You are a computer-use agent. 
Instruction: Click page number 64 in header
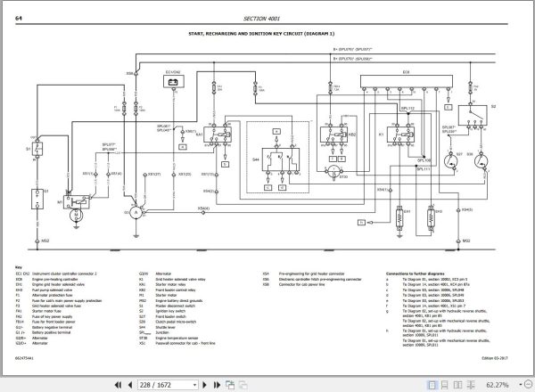19,18
